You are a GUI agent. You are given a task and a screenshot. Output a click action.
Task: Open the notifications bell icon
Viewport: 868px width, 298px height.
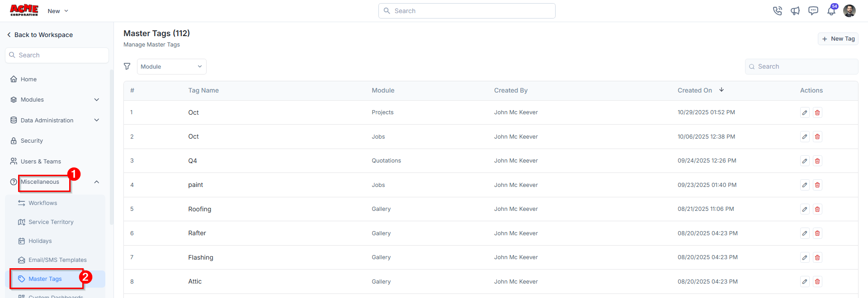(831, 11)
